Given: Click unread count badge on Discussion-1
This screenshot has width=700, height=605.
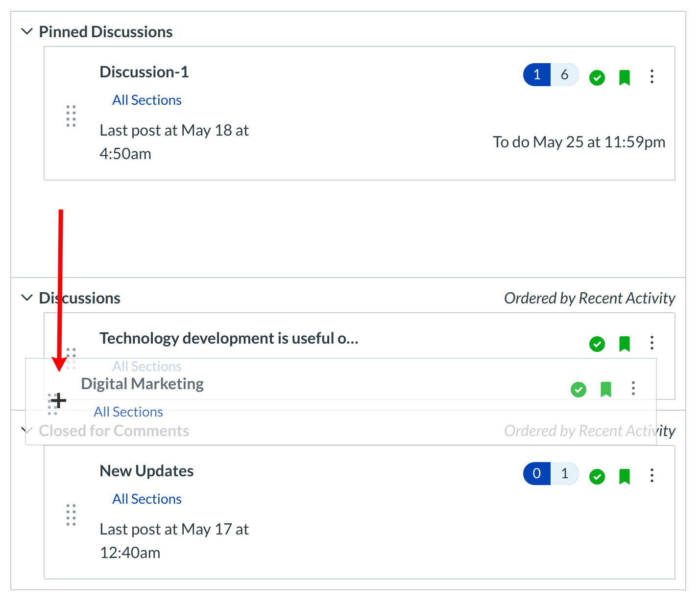Looking at the screenshot, I should 537,75.
